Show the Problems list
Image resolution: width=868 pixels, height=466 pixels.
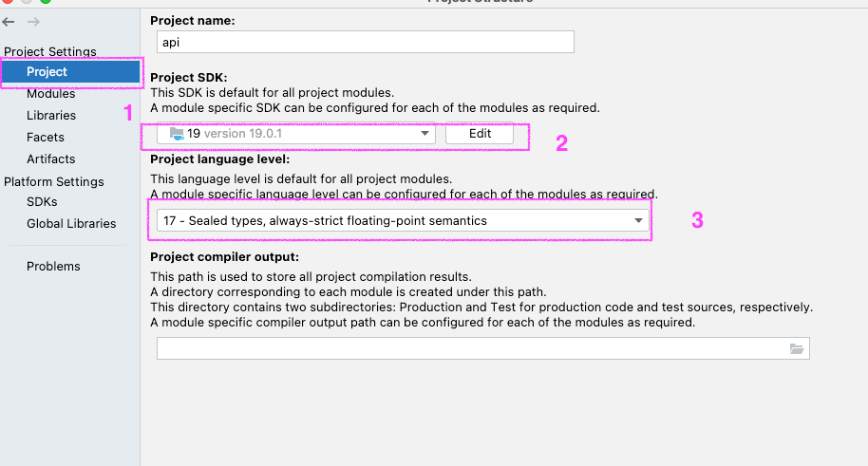(x=53, y=266)
